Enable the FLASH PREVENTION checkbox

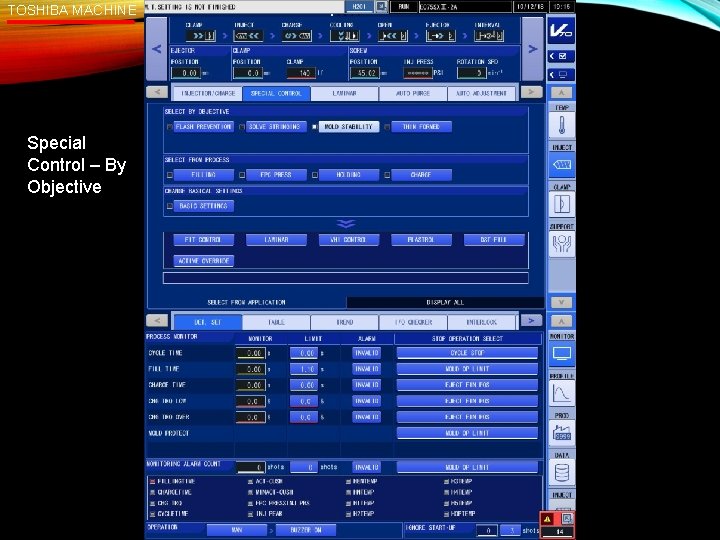169,127
